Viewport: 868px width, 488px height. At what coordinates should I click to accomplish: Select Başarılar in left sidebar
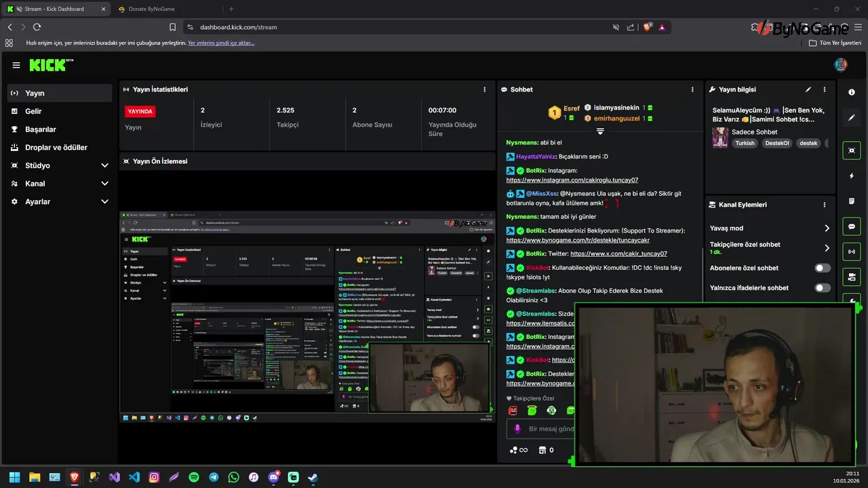(60, 129)
